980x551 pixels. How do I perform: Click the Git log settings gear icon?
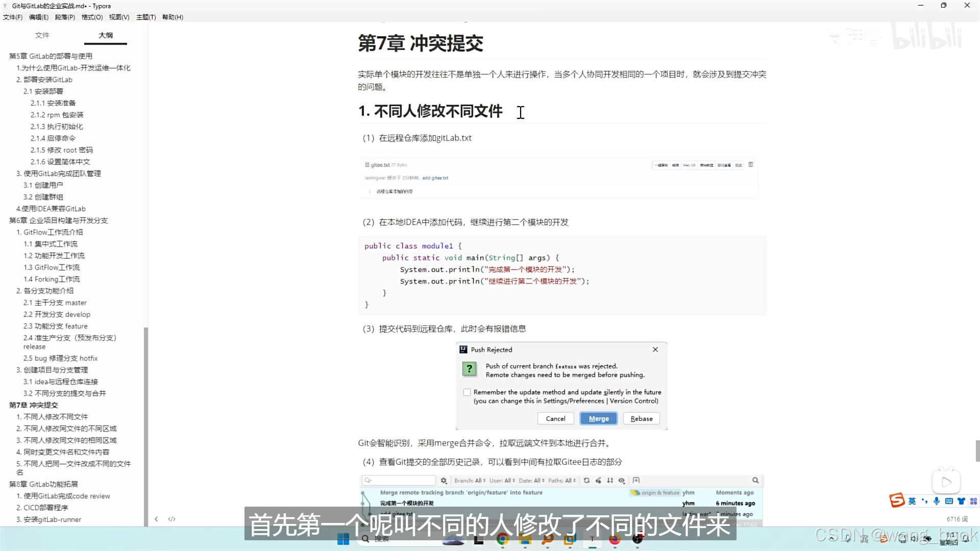(444, 481)
